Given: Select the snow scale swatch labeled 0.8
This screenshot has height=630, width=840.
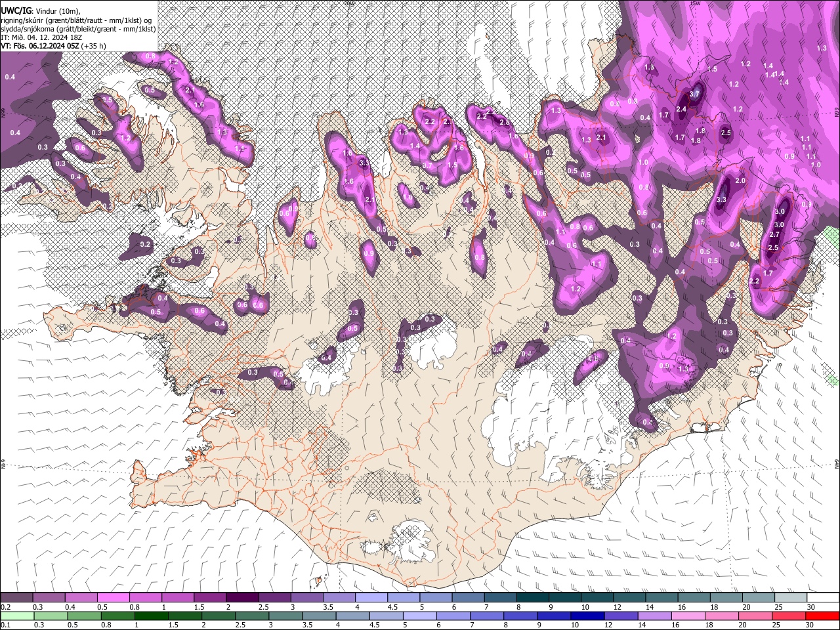Looking at the screenshot, I should (146, 598).
